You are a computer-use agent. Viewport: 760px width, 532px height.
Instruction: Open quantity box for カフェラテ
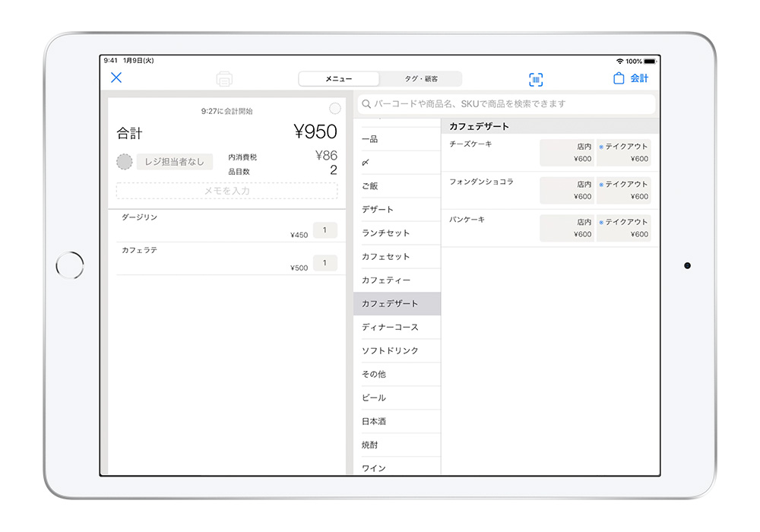click(x=325, y=263)
